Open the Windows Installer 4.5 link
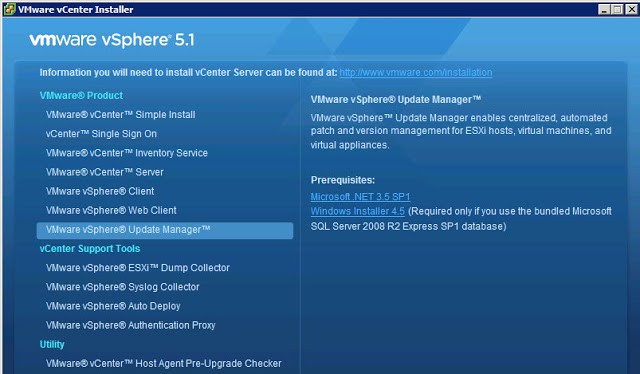The height and width of the screenshot is (374, 640). click(358, 211)
